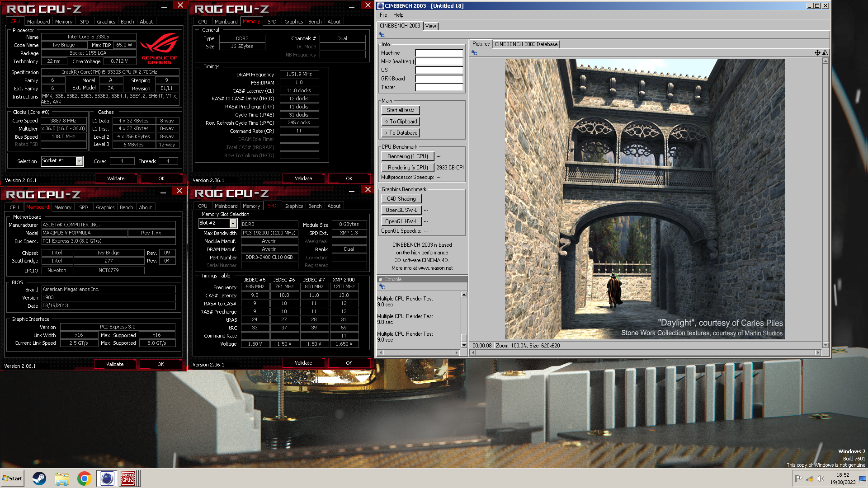This screenshot has height=488, width=868.
Task: Open the Slot #2 memory slot dropdown
Action: pos(233,223)
